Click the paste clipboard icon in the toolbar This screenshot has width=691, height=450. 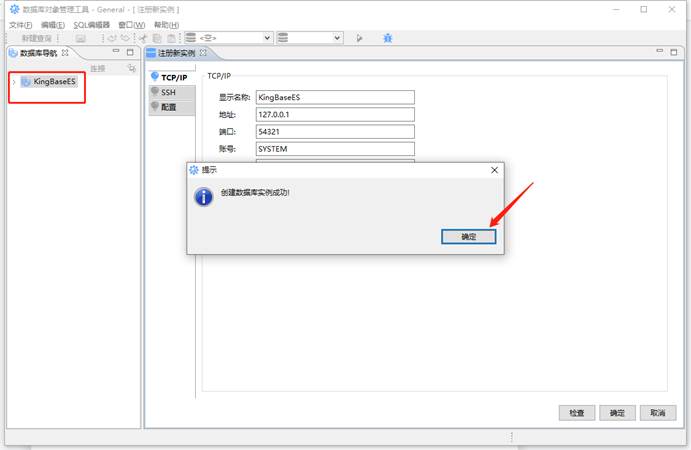pos(171,38)
